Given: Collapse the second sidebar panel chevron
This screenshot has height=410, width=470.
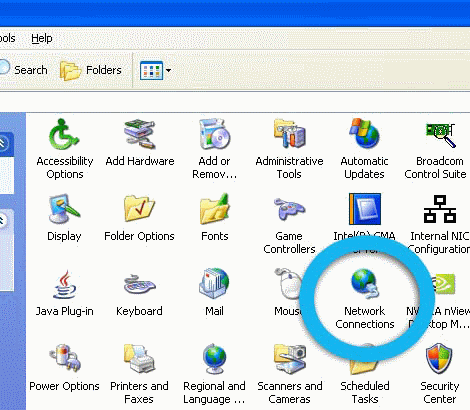Looking at the screenshot, I should [2, 220].
